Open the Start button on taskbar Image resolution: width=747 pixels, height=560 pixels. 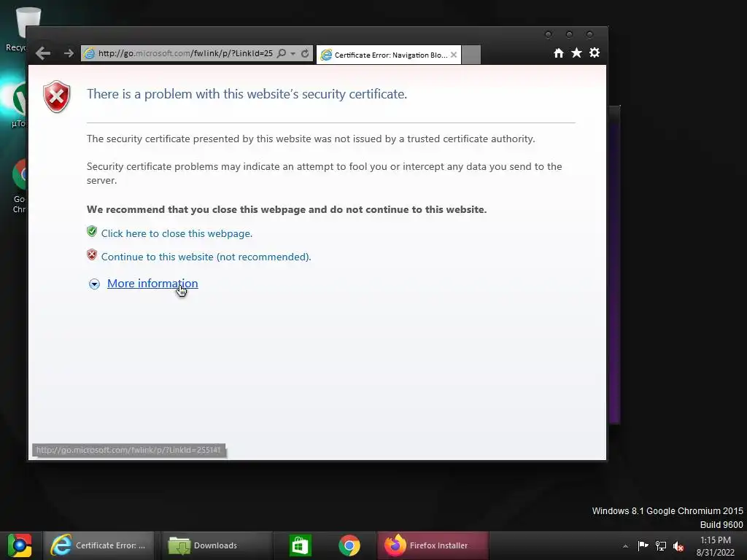20,545
